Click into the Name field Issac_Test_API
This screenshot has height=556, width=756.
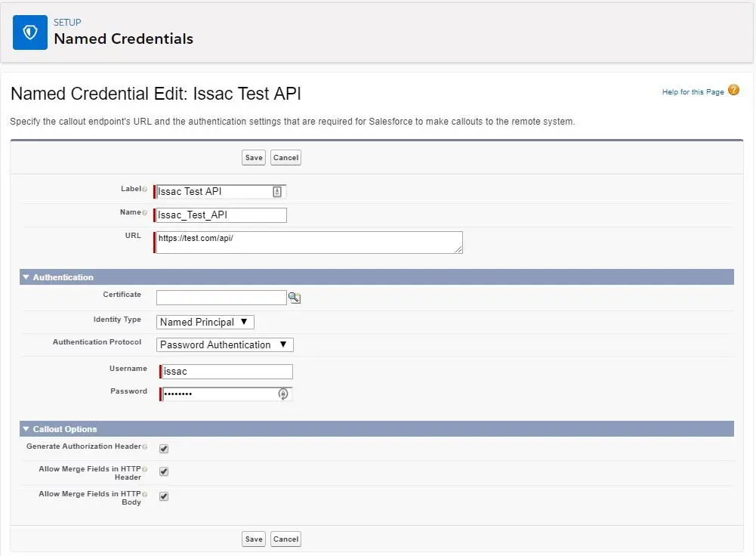pos(221,215)
